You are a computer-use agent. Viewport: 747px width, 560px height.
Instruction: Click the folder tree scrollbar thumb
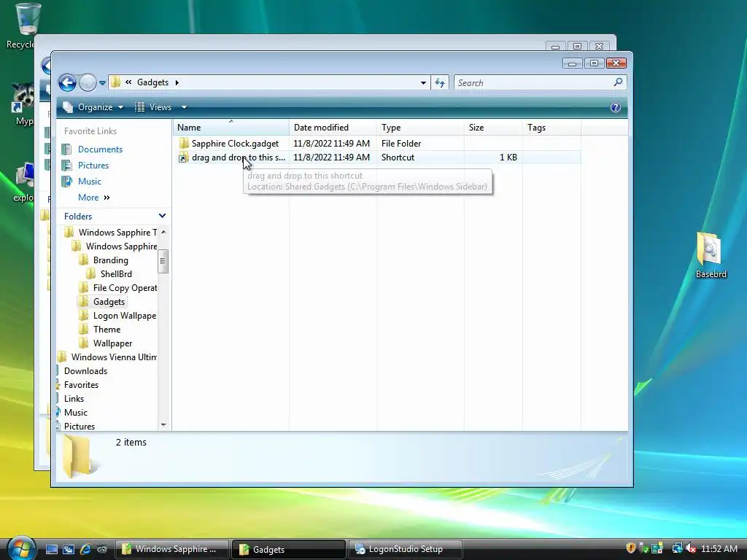pyautogui.click(x=163, y=261)
